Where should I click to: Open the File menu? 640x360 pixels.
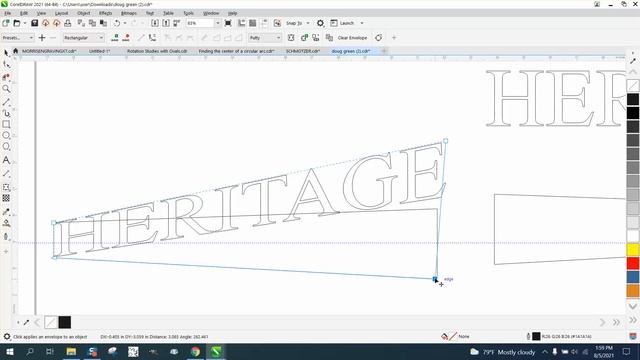pos(7,13)
